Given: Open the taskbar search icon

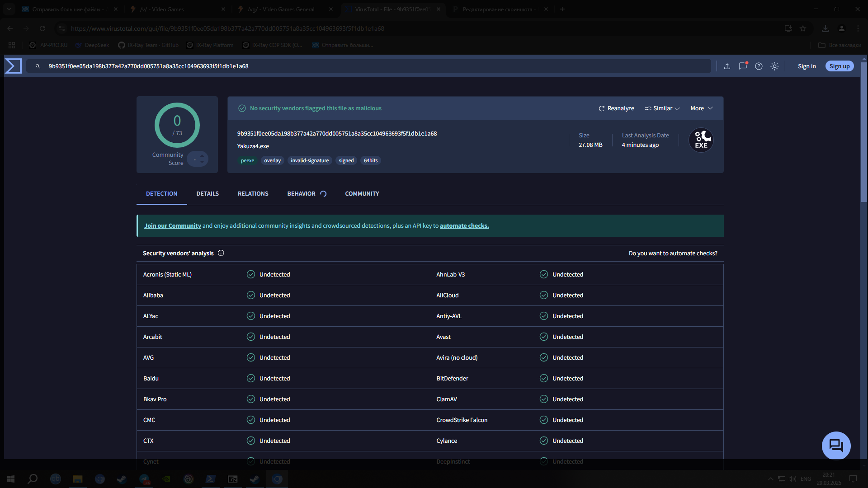Looking at the screenshot, I should pos(33,479).
